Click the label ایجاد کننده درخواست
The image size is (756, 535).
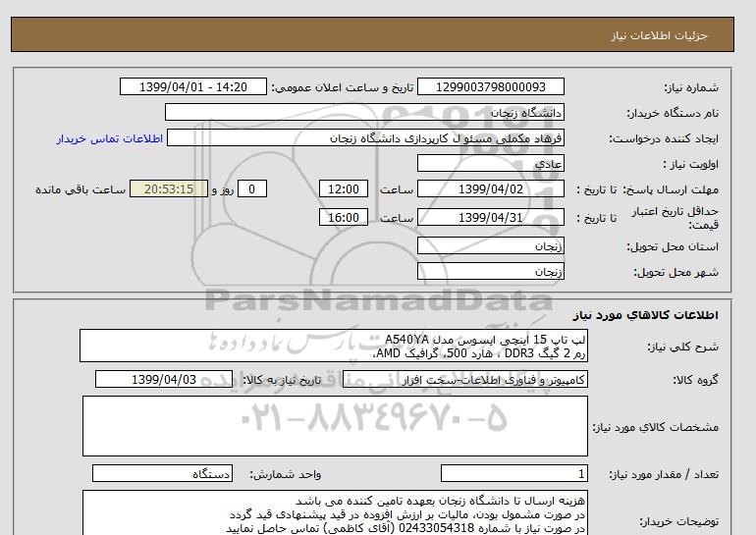(x=664, y=138)
